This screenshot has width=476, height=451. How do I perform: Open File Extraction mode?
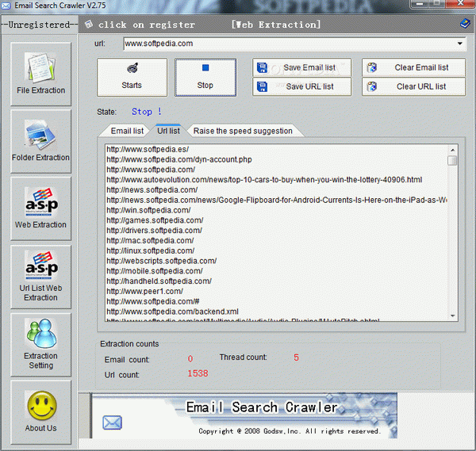point(40,74)
